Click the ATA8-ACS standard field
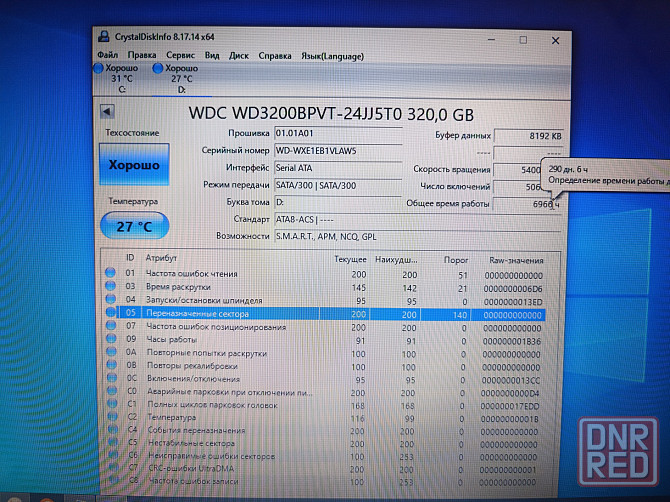The width and height of the screenshot is (670, 502). (x=417, y=220)
